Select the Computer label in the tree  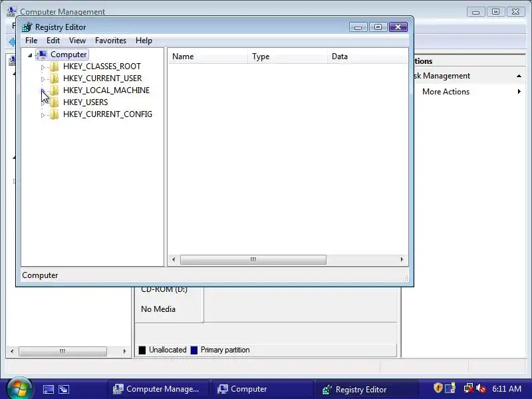68,55
